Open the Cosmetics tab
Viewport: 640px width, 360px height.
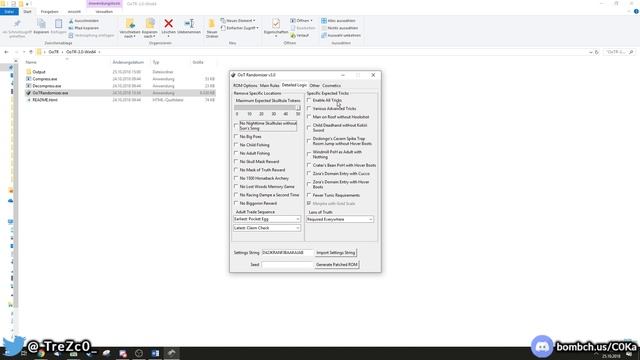pyautogui.click(x=331, y=86)
